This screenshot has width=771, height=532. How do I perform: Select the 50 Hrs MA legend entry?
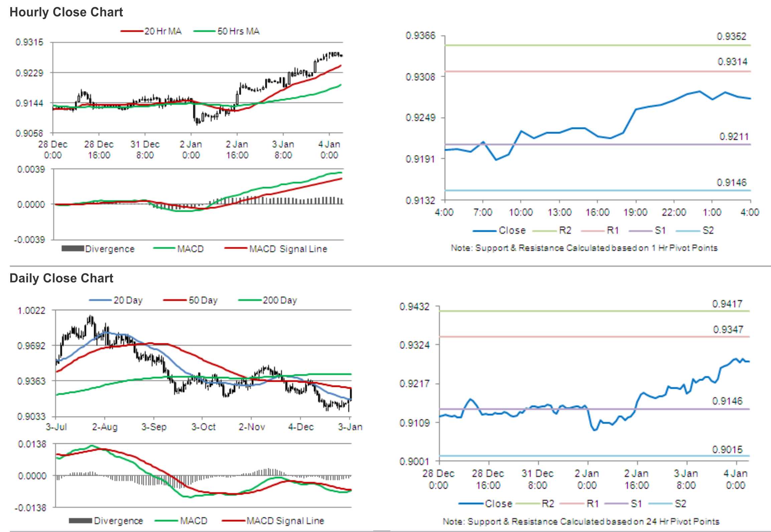[227, 31]
